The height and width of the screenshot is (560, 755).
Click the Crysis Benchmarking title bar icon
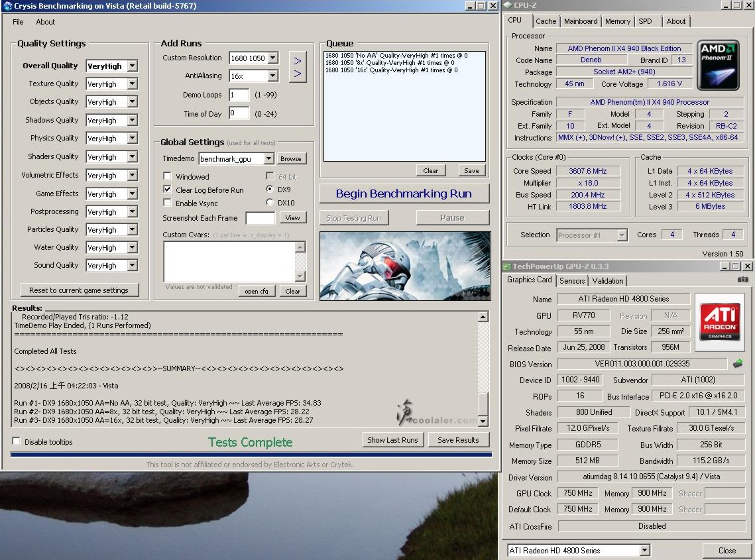(x=7, y=6)
